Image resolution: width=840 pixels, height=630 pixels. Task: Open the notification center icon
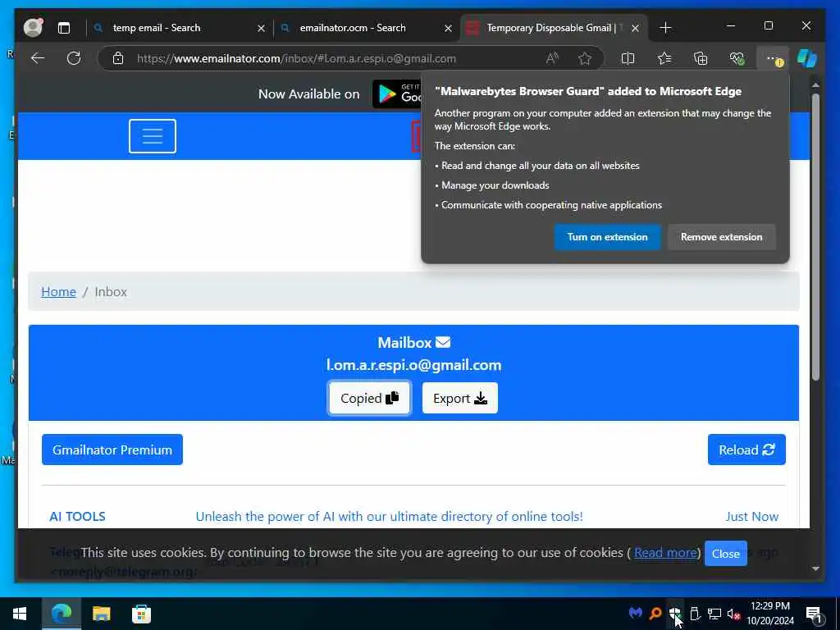pyautogui.click(x=813, y=614)
